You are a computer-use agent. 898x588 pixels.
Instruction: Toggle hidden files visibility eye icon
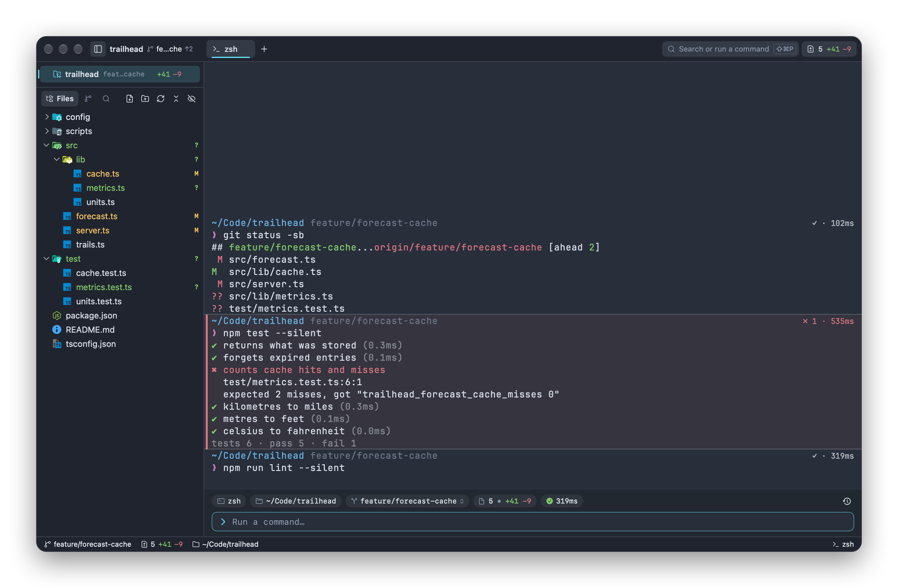[192, 99]
